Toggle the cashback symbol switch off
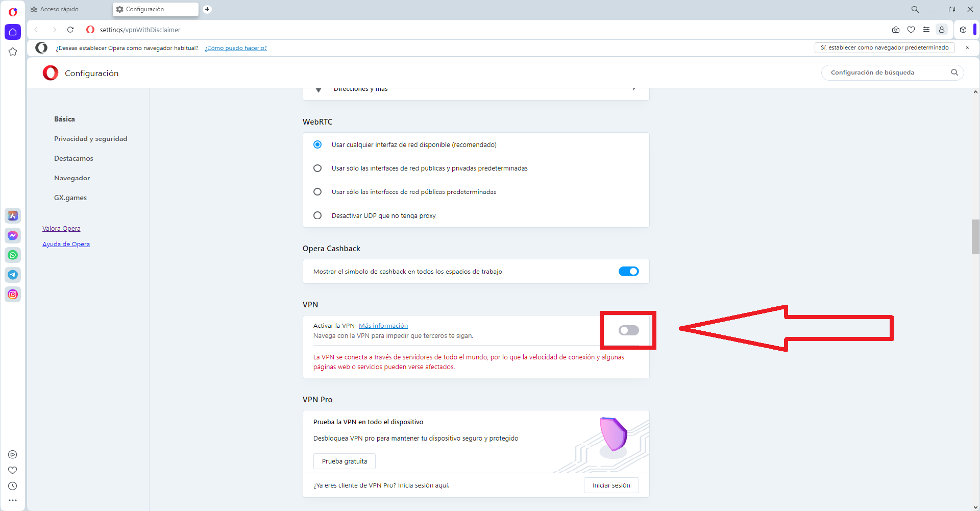This screenshot has width=980, height=511. coord(629,272)
